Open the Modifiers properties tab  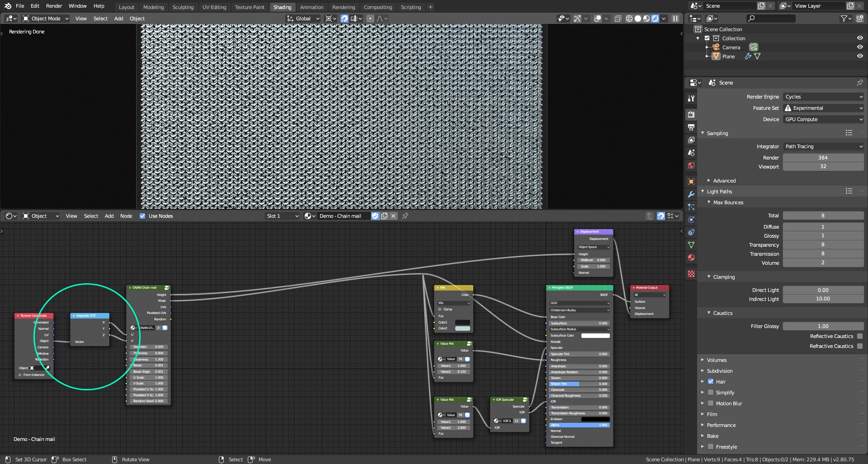click(691, 194)
